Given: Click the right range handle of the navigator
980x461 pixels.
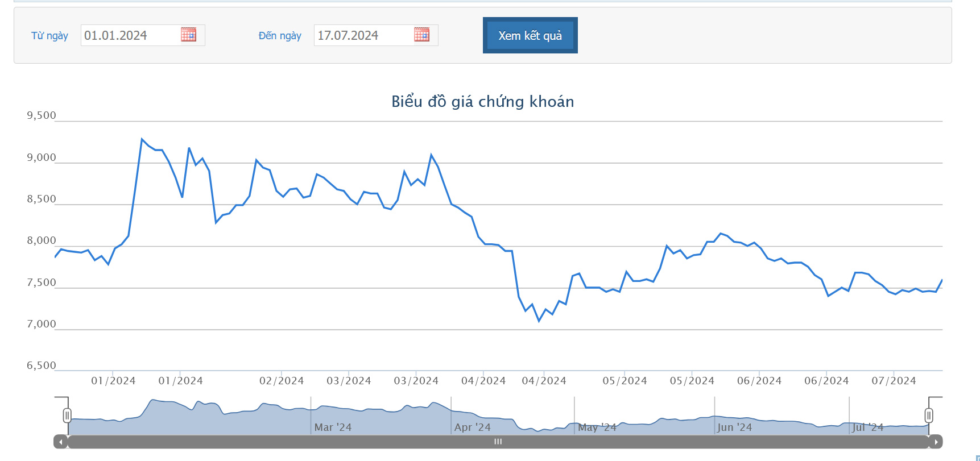Looking at the screenshot, I should point(929,416).
